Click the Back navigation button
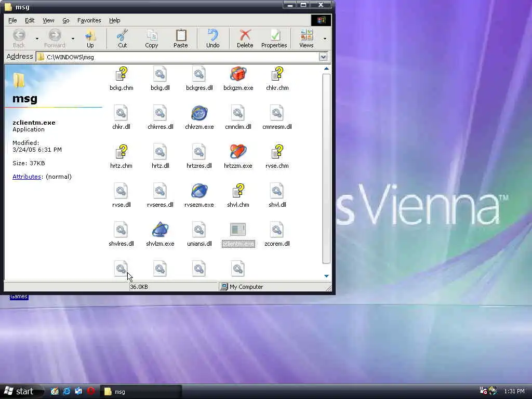 (x=19, y=38)
